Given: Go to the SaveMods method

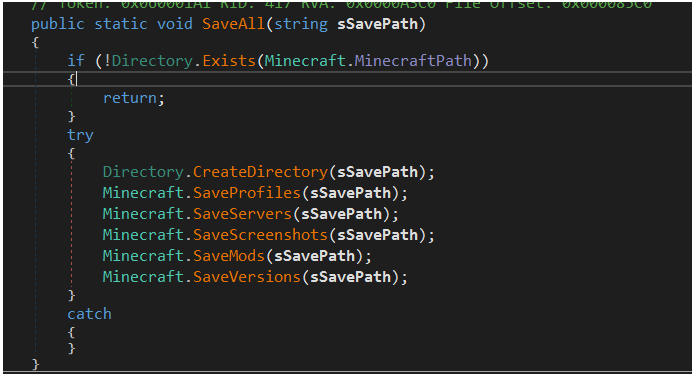Looking at the screenshot, I should click(x=229, y=256).
